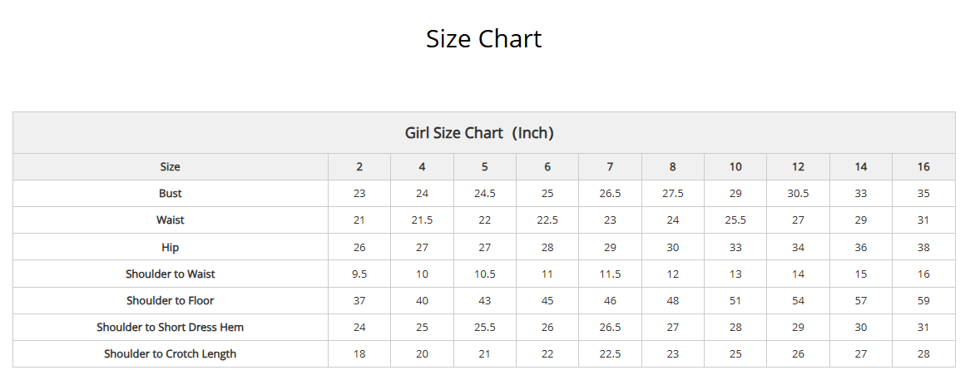Select the Shoulder to Crotch Length label

pyautogui.click(x=170, y=353)
